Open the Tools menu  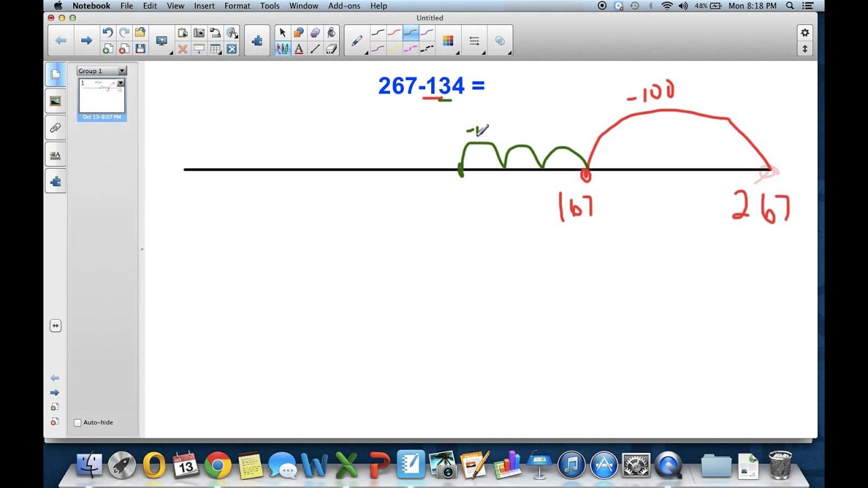pyautogui.click(x=270, y=5)
